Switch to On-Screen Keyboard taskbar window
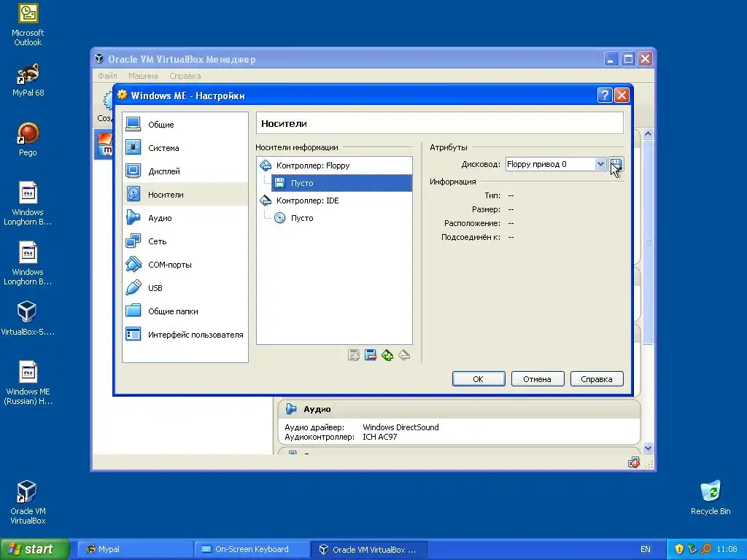This screenshot has width=747, height=560. pos(252,549)
